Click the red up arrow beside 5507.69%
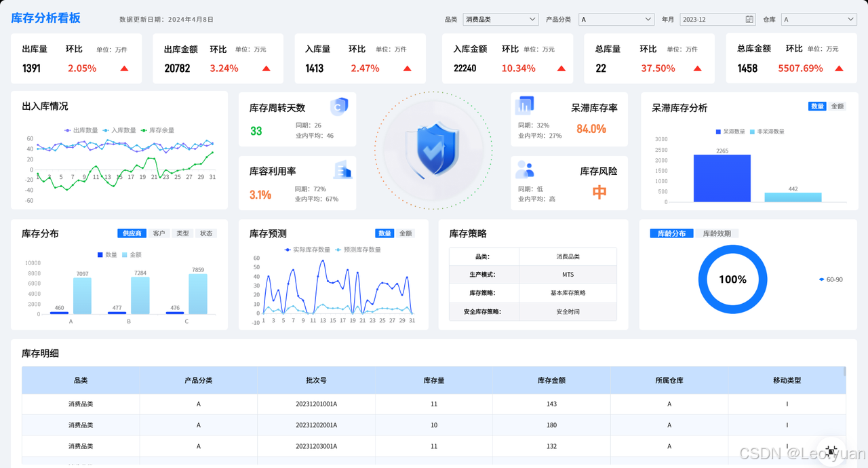Viewport: 868px width, 468px height. click(x=839, y=69)
